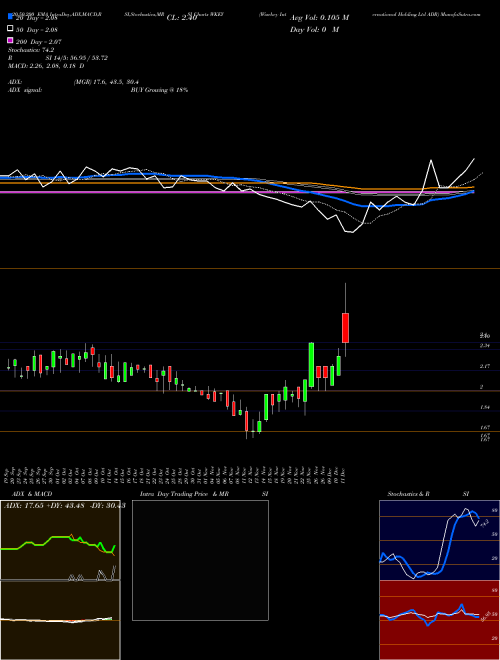Viewport: 500px width, 660px height.
Task: Click the 'CL: 2.40' closing price text
Action: point(182,18)
